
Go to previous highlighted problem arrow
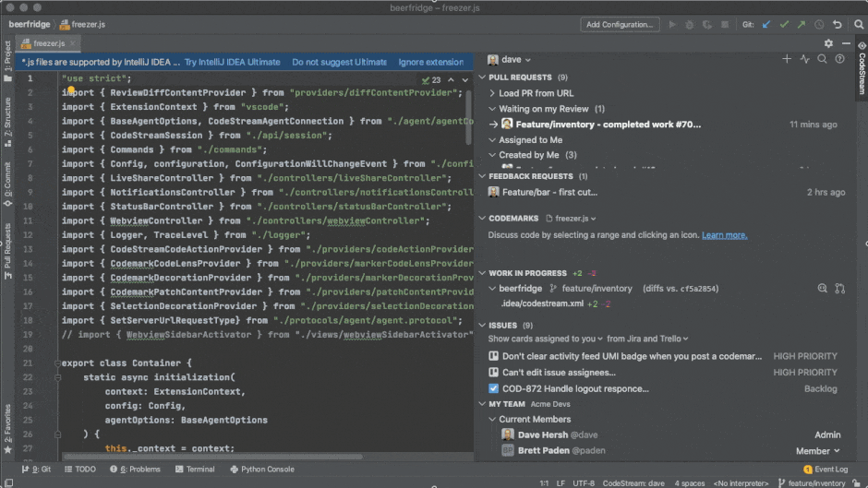point(452,80)
